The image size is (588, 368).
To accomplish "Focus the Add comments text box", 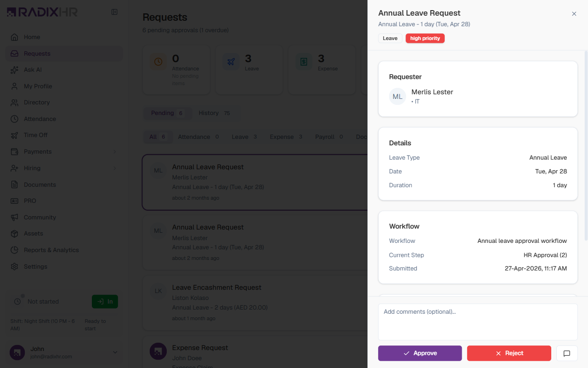I will pyautogui.click(x=478, y=322).
